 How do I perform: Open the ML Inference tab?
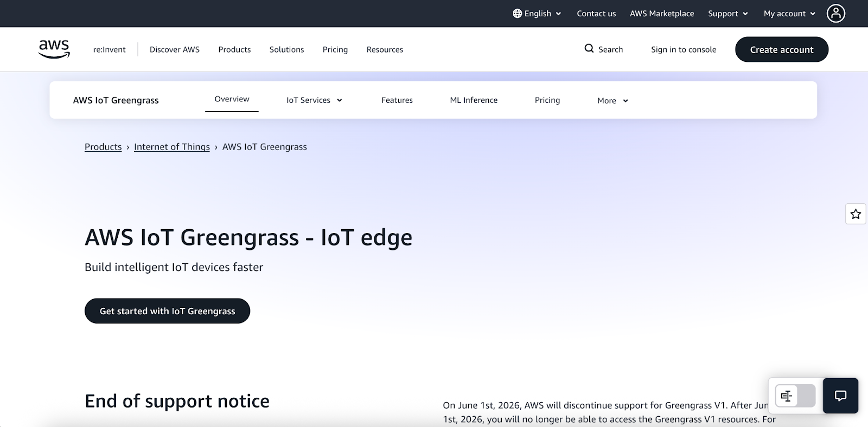[x=474, y=100]
